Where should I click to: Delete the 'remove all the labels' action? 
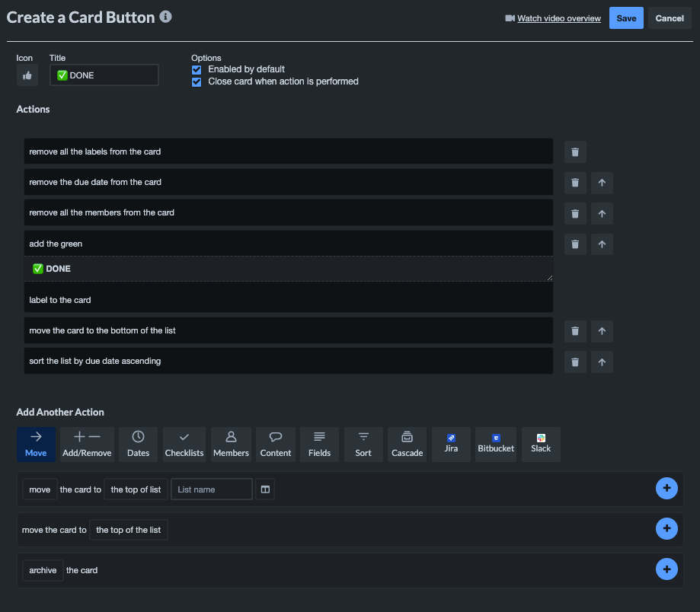[x=575, y=152]
